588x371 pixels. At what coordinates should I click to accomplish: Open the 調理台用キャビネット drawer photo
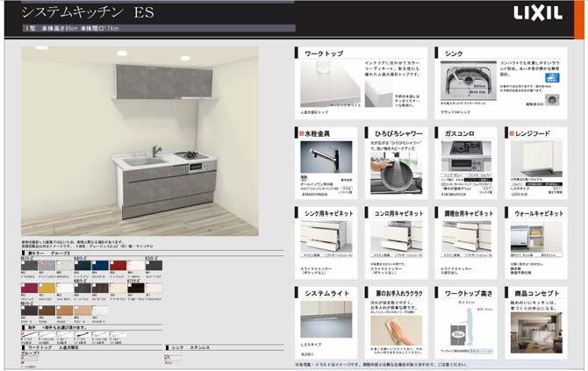click(x=466, y=237)
